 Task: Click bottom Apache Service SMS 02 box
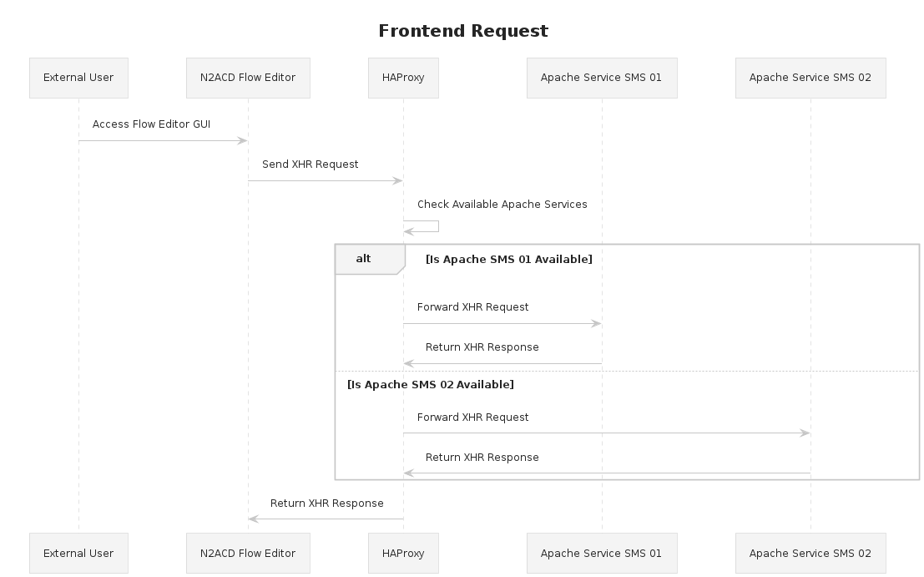(x=810, y=553)
